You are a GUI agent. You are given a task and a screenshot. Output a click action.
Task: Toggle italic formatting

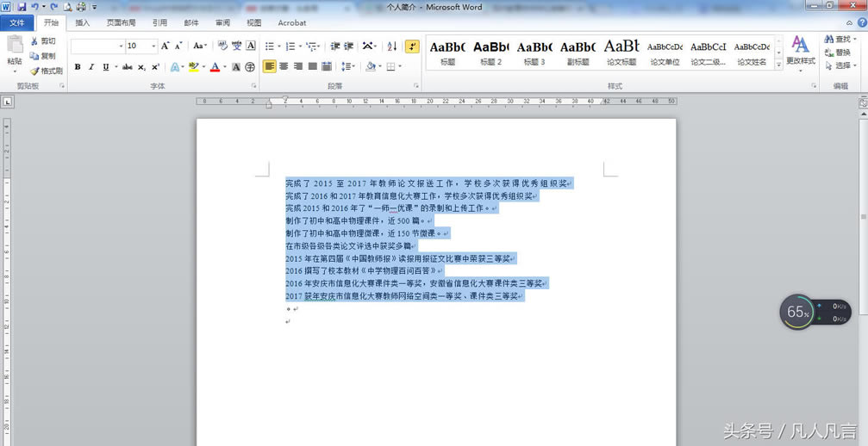pyautogui.click(x=91, y=67)
